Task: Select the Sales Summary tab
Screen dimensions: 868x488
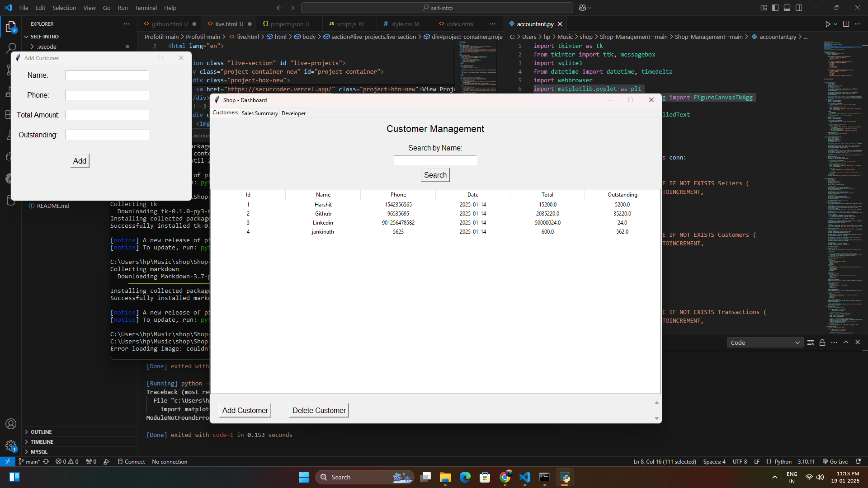Action: point(259,113)
